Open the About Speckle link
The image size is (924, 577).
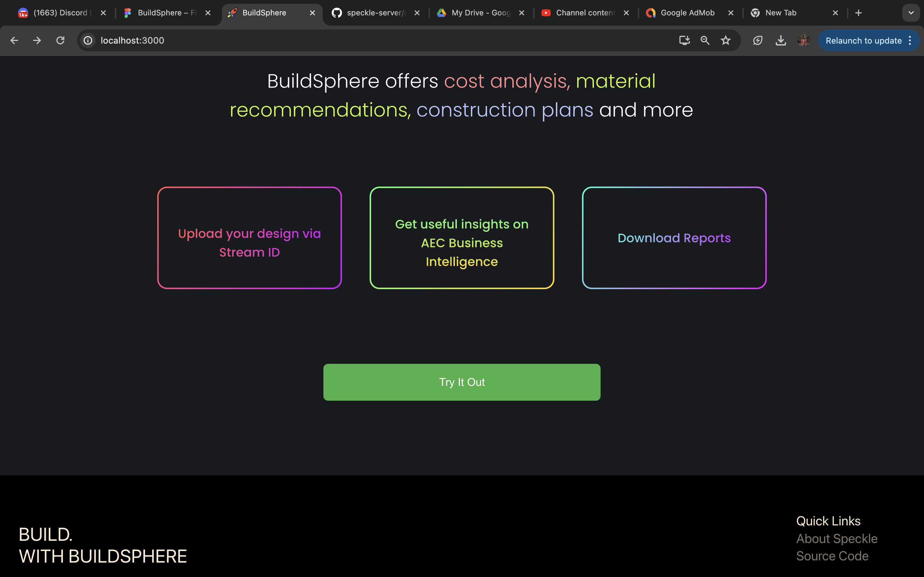pyautogui.click(x=836, y=539)
